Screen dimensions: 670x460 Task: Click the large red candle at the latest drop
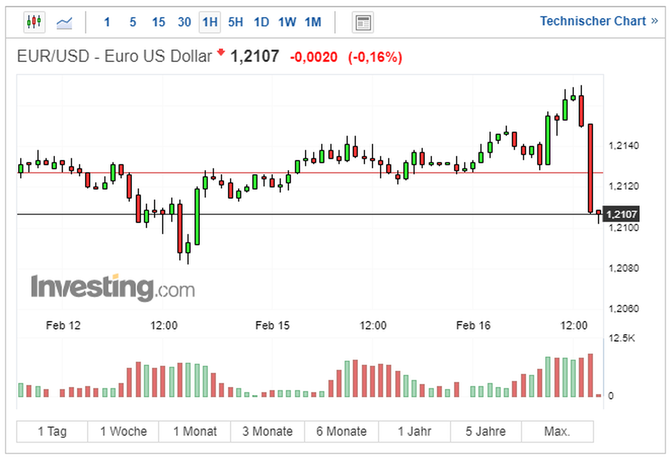(590, 168)
